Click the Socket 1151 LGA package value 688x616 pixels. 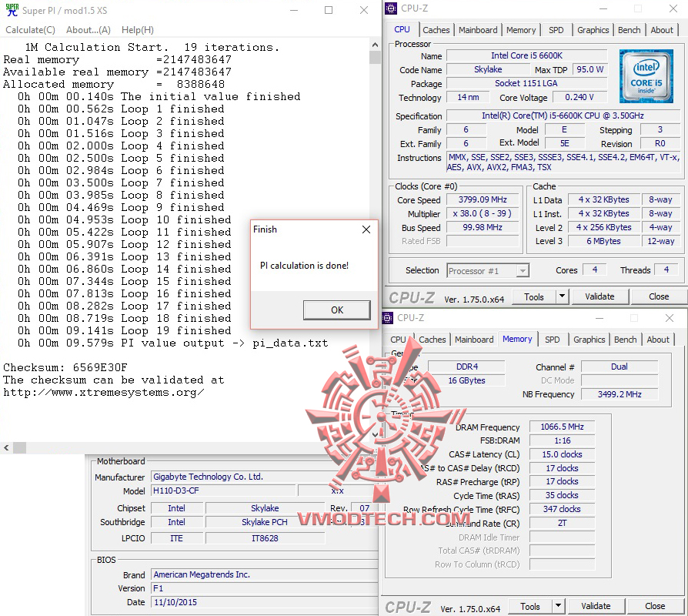[x=526, y=83]
